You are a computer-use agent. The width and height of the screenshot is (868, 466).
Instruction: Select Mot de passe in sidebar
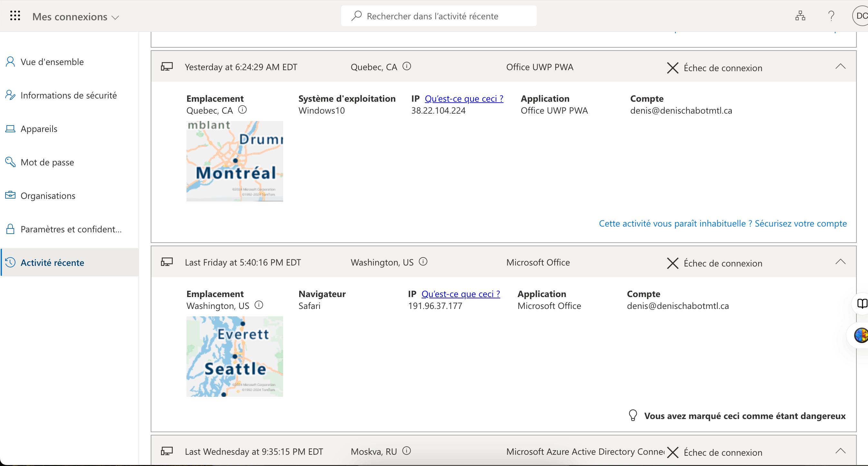(47, 162)
